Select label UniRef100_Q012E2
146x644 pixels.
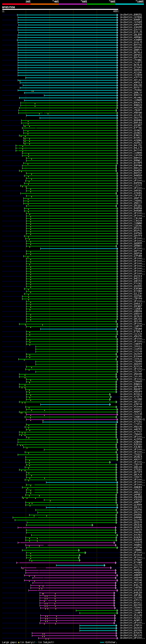point(131,115)
